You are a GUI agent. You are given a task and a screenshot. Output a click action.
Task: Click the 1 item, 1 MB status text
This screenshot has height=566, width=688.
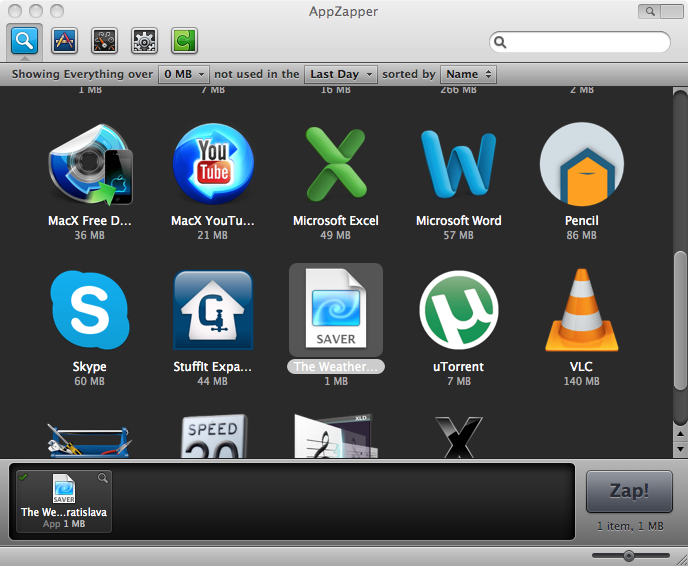pyautogui.click(x=630, y=526)
